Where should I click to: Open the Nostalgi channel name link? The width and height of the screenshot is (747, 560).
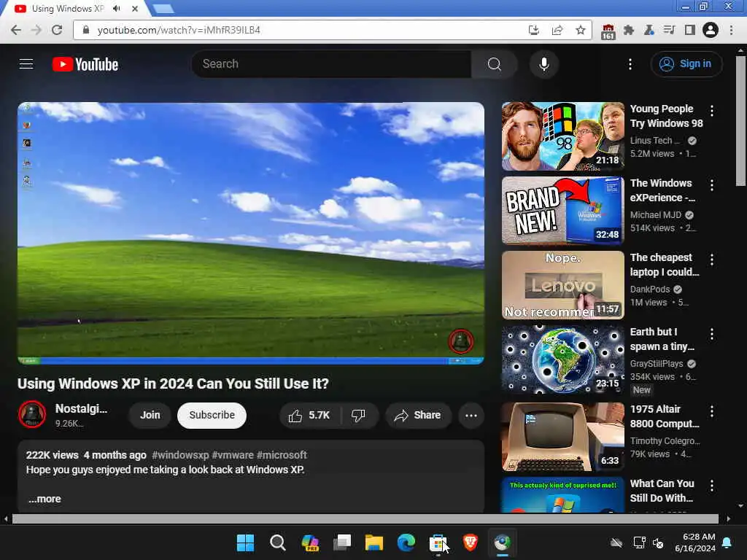pyautogui.click(x=81, y=408)
